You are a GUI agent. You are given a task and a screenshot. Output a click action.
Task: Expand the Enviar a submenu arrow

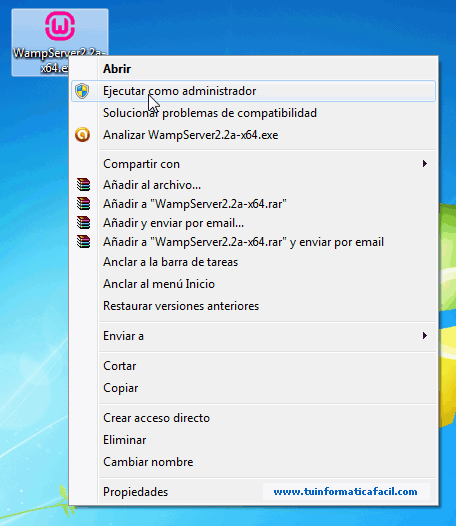425,335
